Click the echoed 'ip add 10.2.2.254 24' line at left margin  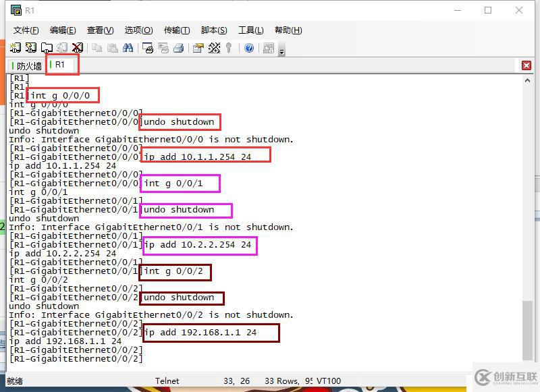pos(63,254)
